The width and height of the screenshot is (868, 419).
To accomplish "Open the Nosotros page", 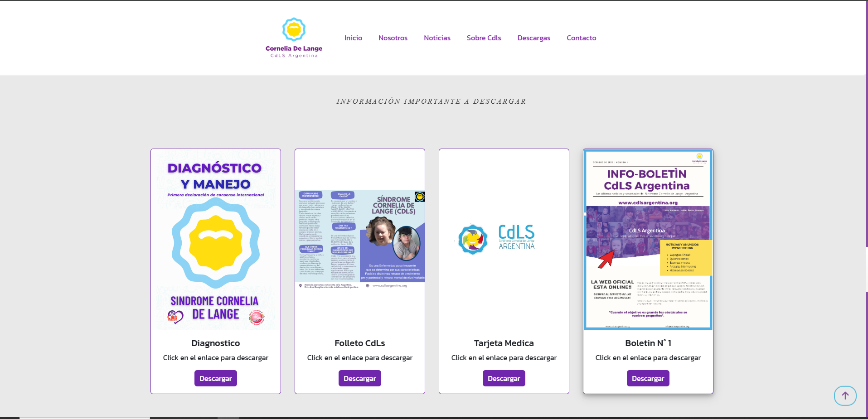I will click(x=393, y=38).
